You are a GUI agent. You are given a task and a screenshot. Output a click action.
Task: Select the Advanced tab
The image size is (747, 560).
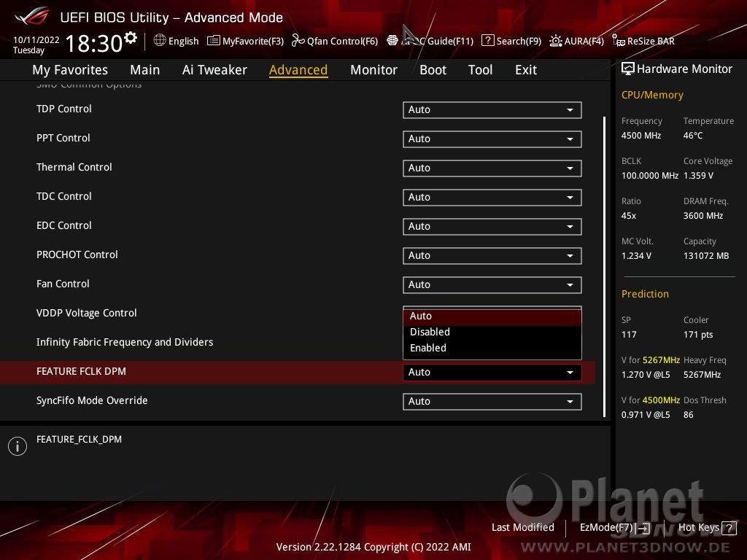[298, 70]
